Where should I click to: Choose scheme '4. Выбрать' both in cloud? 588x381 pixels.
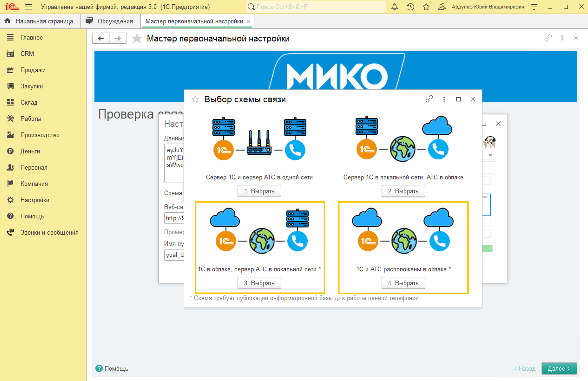tap(403, 283)
